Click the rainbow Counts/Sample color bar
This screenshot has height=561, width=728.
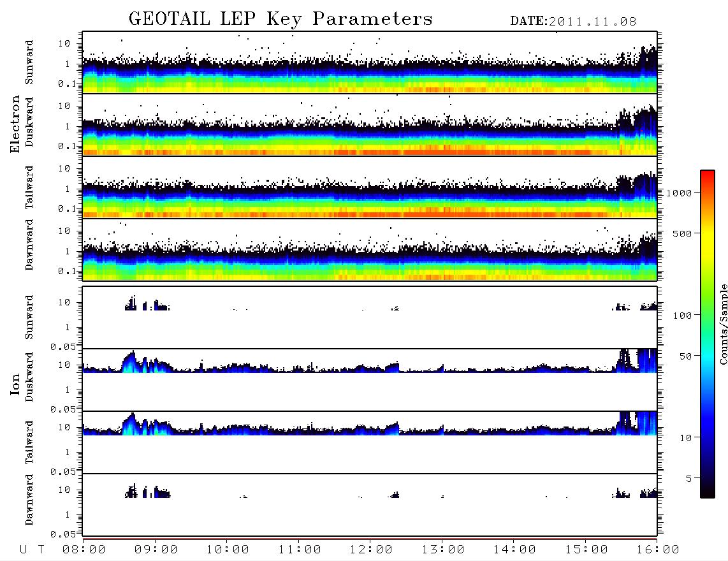click(708, 334)
